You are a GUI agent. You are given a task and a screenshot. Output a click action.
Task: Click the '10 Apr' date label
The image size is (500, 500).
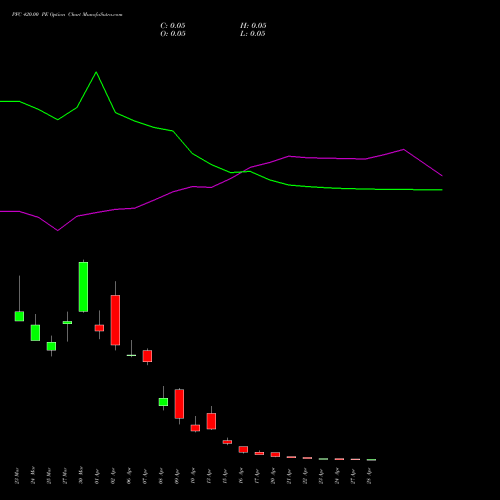click(193, 476)
